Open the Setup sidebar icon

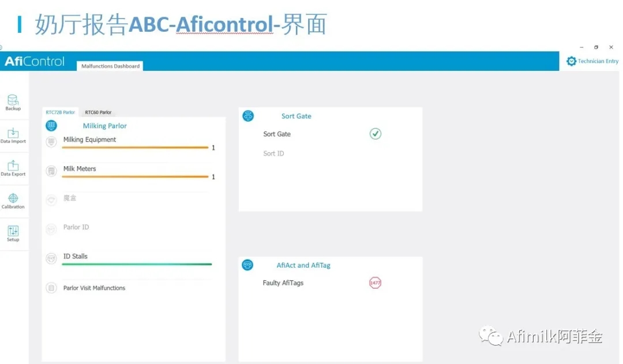point(13,231)
